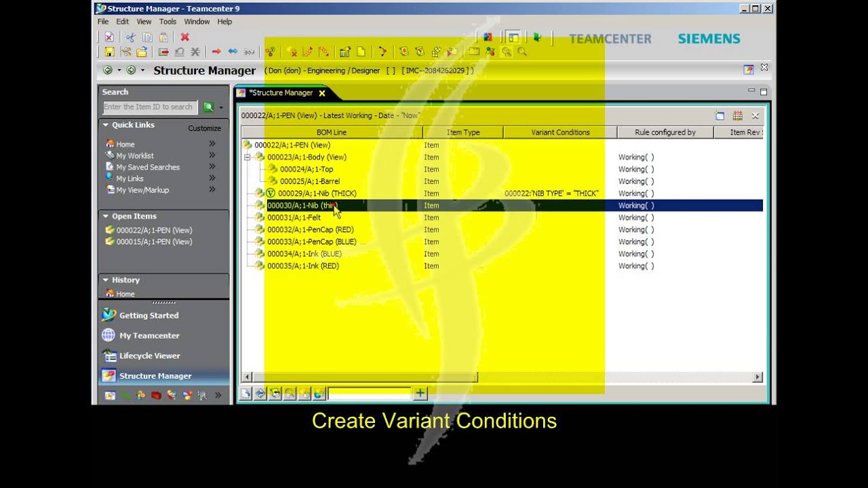Open Lifecycle Viewer application
The image size is (868, 488).
[x=150, y=356]
